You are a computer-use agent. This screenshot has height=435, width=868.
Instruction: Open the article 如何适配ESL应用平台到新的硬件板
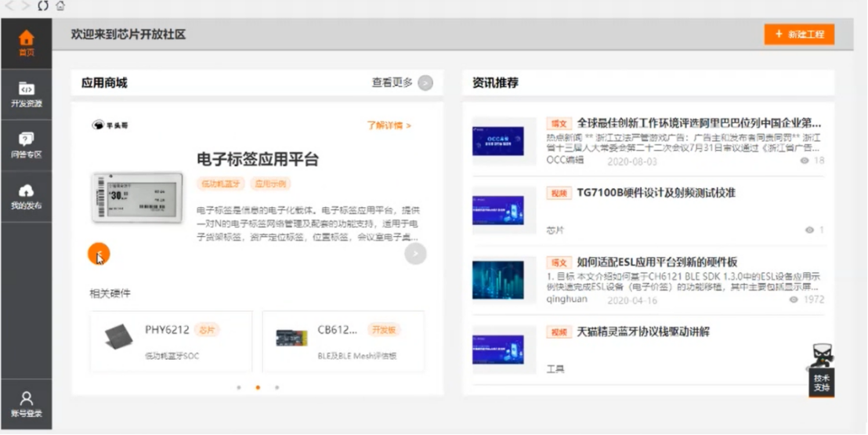tap(657, 262)
